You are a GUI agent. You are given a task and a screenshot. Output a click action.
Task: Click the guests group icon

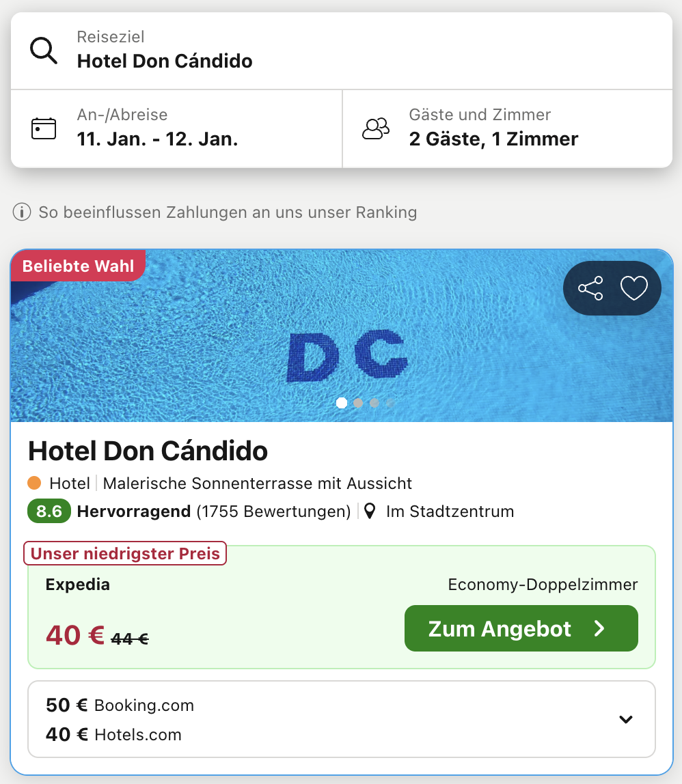(376, 128)
